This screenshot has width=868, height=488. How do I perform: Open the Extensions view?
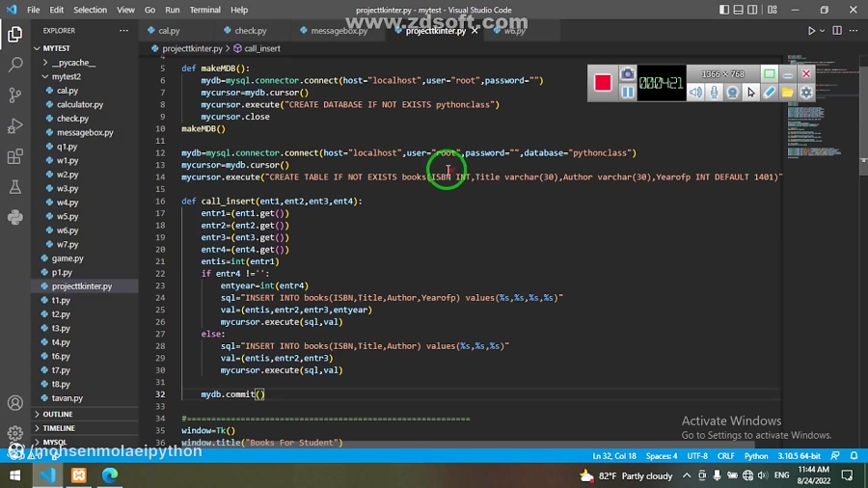coord(14,156)
